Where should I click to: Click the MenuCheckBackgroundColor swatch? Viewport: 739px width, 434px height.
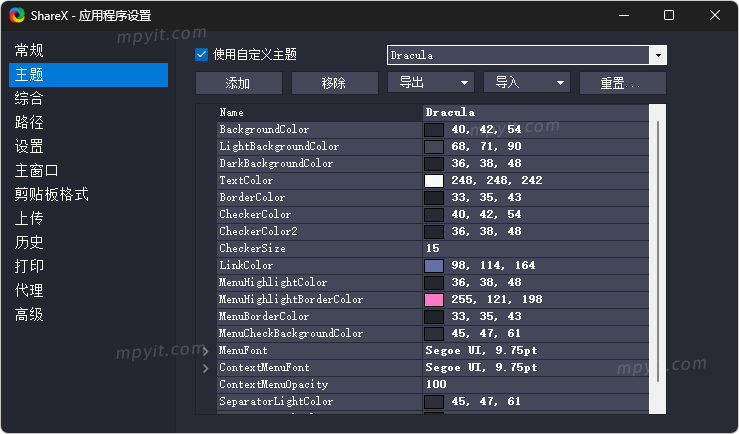(x=434, y=334)
